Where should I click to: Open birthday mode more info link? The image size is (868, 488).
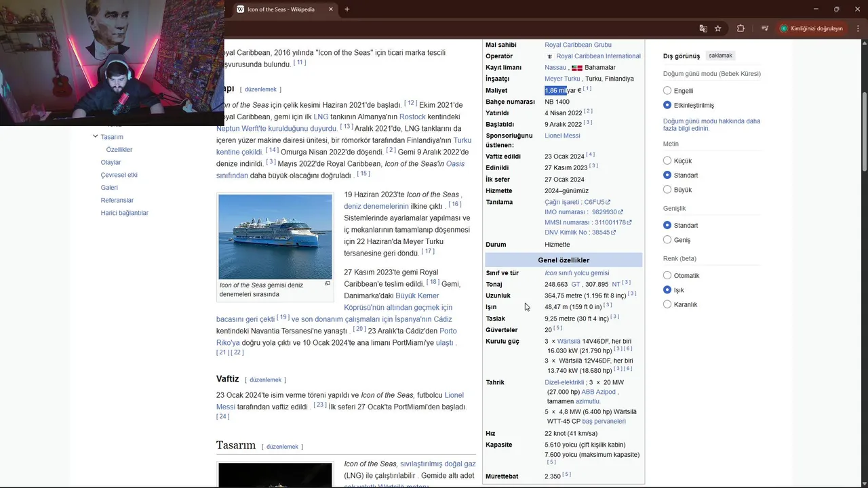[711, 125]
